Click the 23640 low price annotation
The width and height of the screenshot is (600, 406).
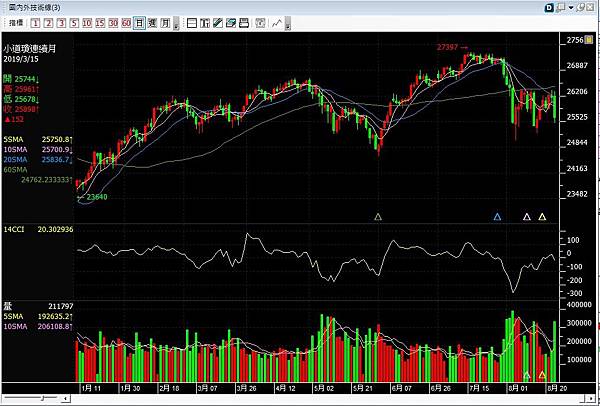[x=93, y=197]
